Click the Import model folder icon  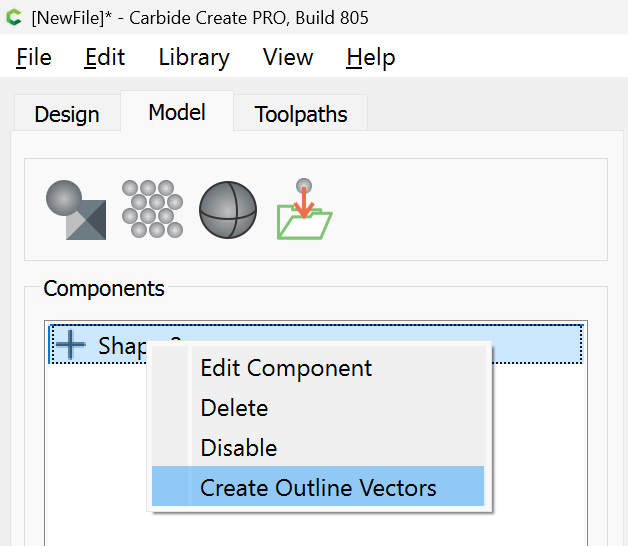coord(304,209)
